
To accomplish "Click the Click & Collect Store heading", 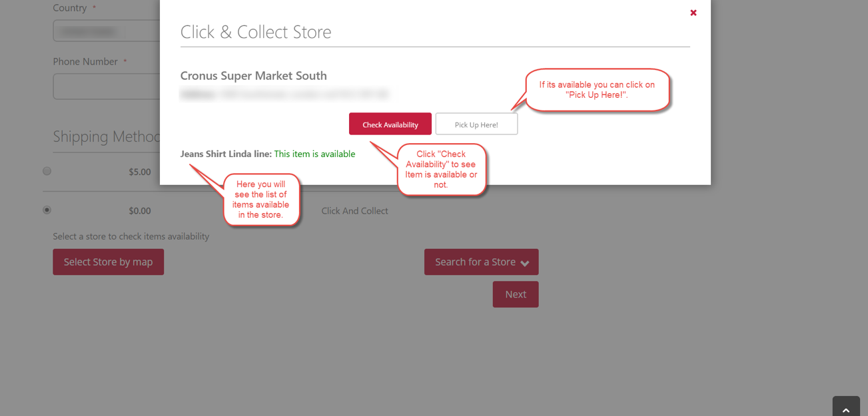I will (256, 32).
